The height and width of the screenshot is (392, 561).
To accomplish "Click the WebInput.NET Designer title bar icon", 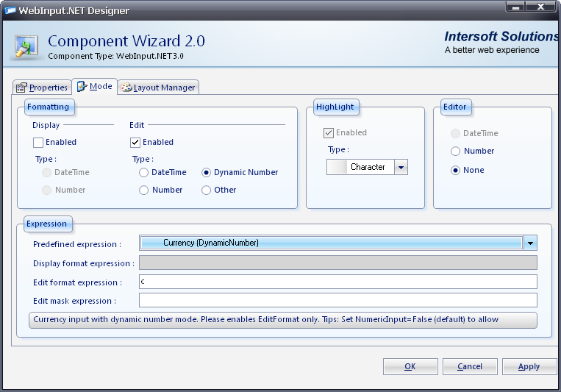I will pos(11,10).
